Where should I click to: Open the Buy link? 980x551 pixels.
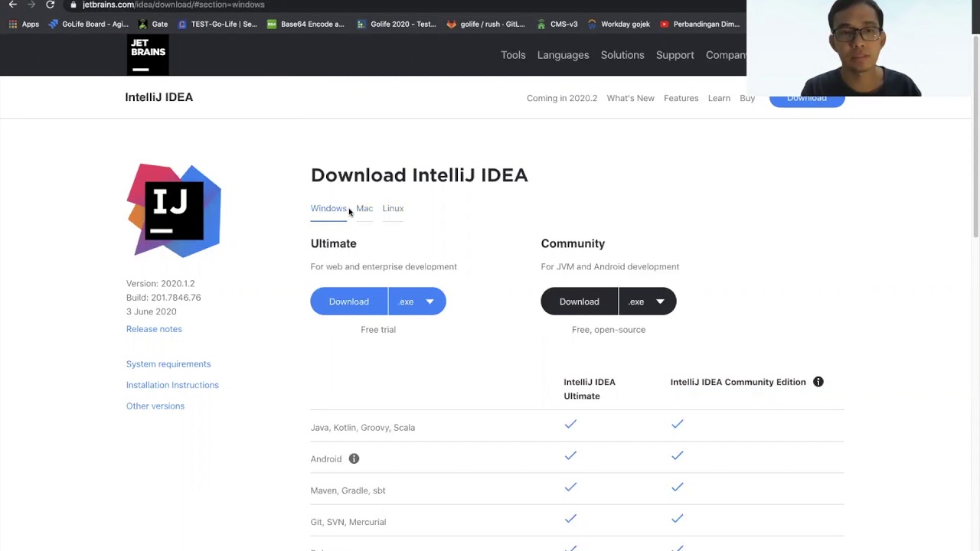pos(747,98)
